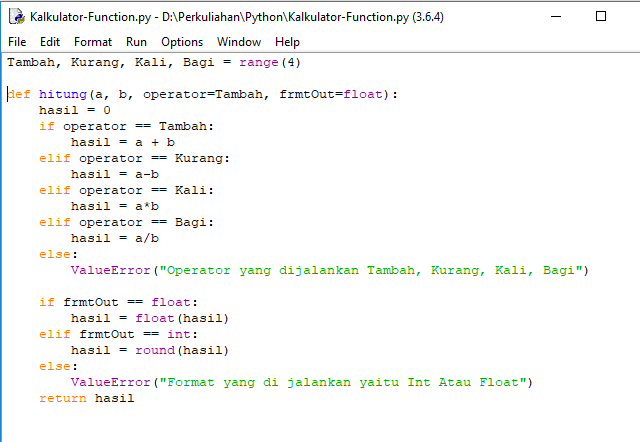Click the first 'else:' after the operator checks
Image resolution: width=640 pixels, height=442 pixels.
tap(58, 254)
